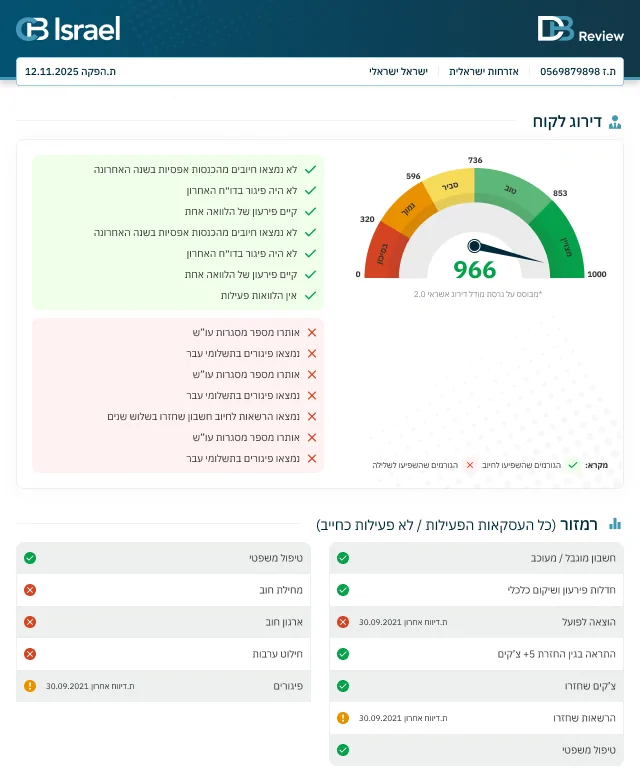This screenshot has width=640, height=772.
Task: Click the red X next to 'נמצאו הרשאות לחיוב חשבון שחזרו בשלוש שנים'
Action: 312,417
